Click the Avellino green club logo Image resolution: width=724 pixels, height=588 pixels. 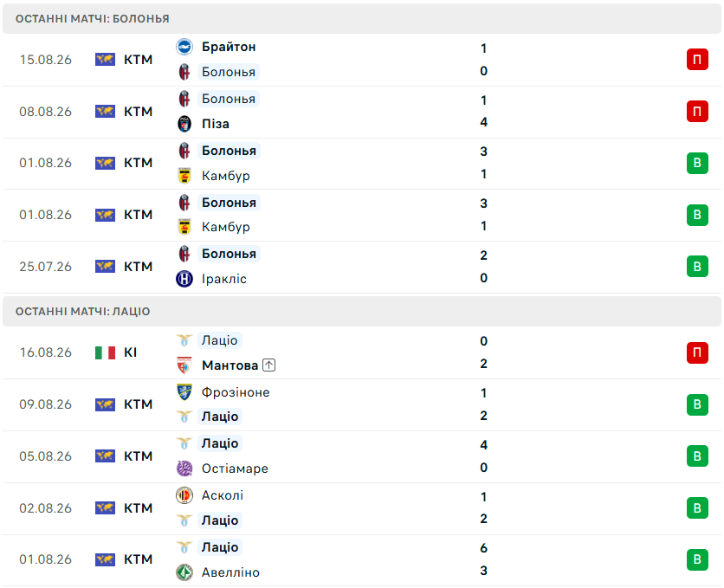tap(184, 572)
